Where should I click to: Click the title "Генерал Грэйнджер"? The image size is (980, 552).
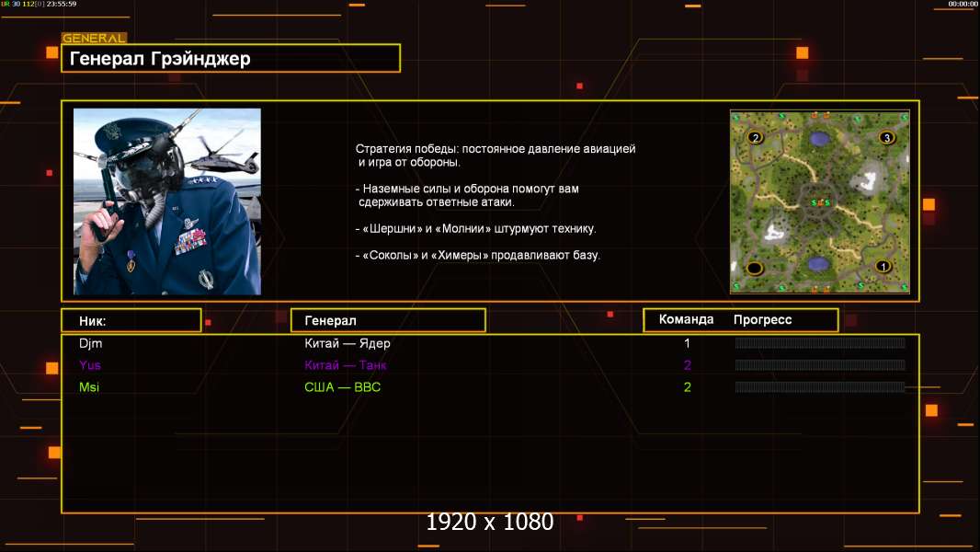pyautogui.click(x=160, y=59)
